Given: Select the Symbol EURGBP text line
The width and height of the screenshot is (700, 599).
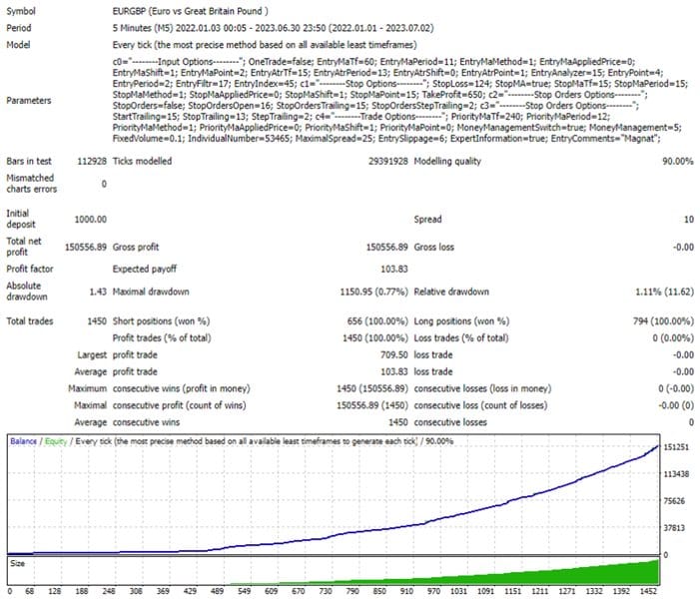Looking at the screenshot, I should tap(190, 11).
